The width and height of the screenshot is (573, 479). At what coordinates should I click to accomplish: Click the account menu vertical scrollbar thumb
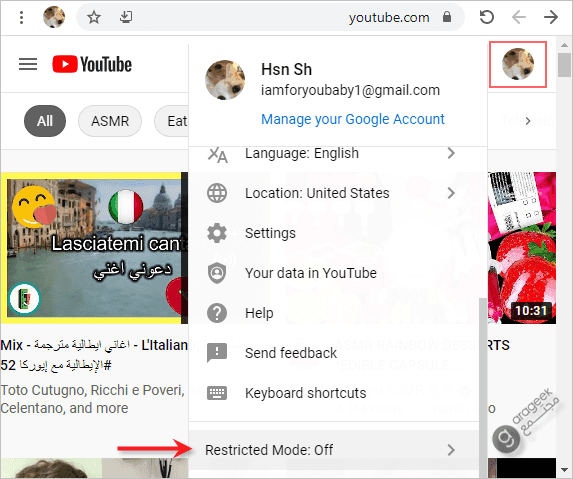tap(483, 387)
